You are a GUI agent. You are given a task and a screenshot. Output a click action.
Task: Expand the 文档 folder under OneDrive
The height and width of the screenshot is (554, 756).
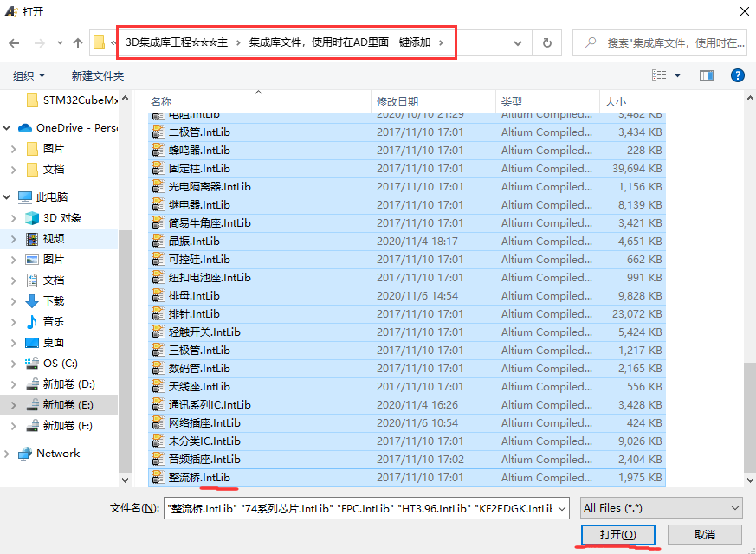click(14, 170)
